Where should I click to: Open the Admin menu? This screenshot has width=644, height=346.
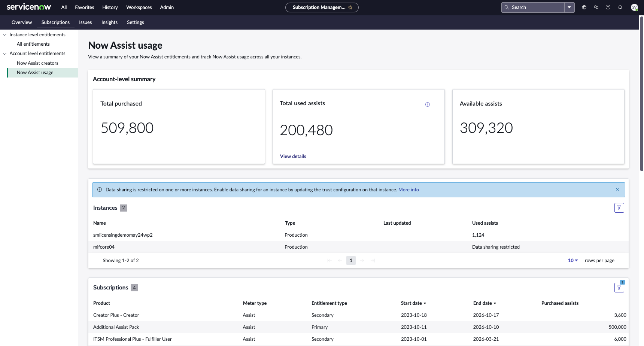point(167,7)
